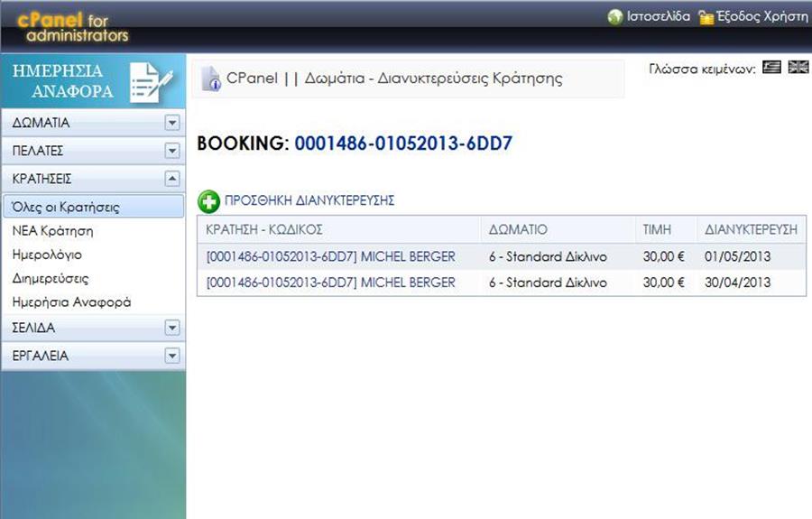The image size is (812, 519).
Task: Open ΝΕΑ Κράτηση in sidebar
Action: [52, 230]
